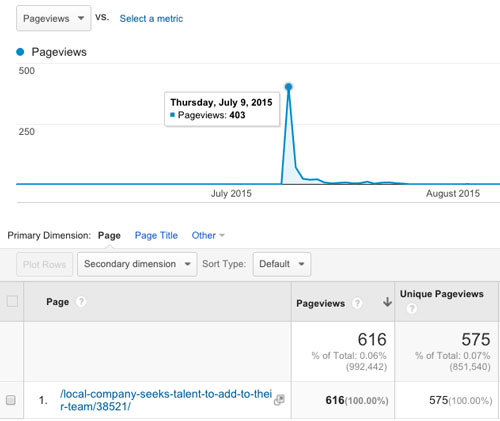Click the Plot Rows button
The image size is (500, 421).
pos(44,264)
